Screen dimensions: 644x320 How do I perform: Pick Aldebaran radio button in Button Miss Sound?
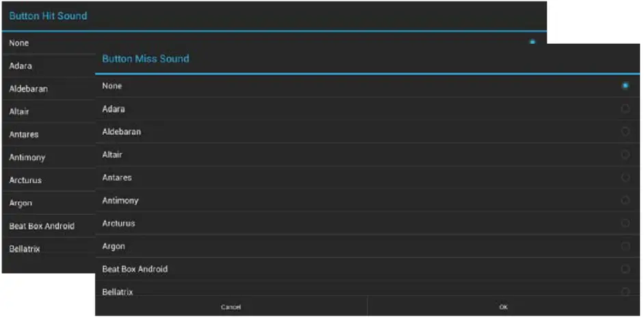[625, 132]
